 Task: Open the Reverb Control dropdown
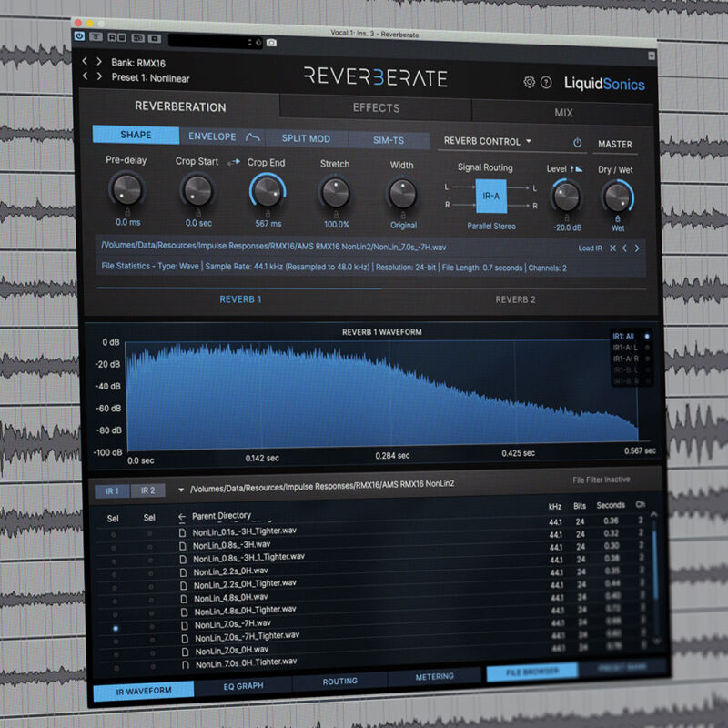(x=488, y=141)
